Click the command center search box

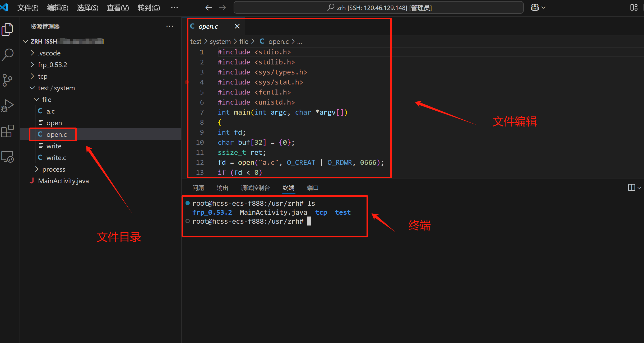click(x=378, y=8)
